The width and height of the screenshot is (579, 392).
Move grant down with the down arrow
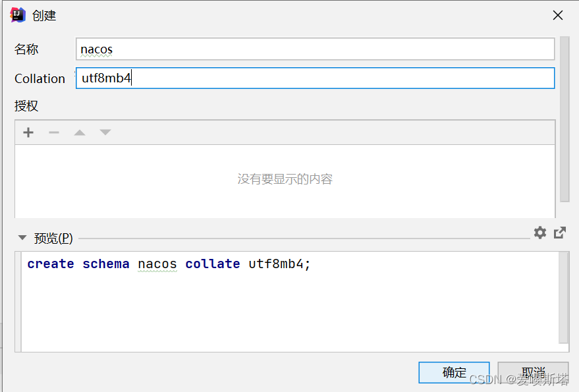click(105, 132)
